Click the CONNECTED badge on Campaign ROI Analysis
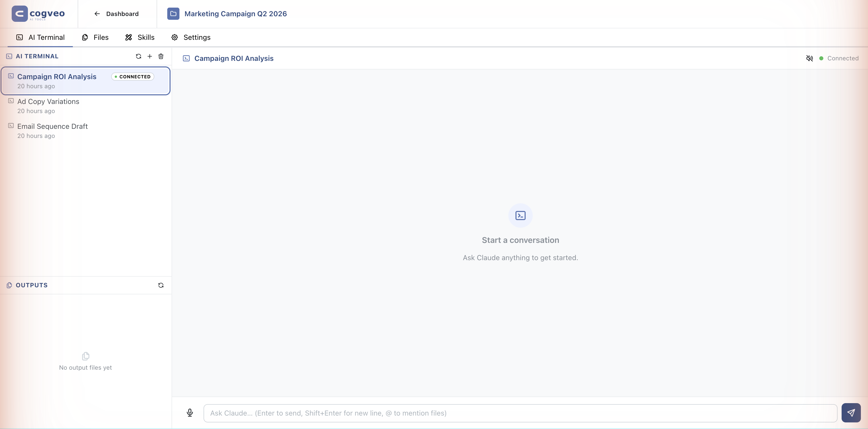Viewport: 868px width, 429px height. [132, 76]
